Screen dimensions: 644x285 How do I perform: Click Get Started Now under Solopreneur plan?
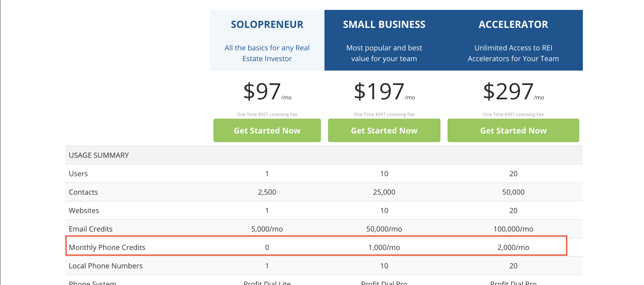[x=267, y=130]
